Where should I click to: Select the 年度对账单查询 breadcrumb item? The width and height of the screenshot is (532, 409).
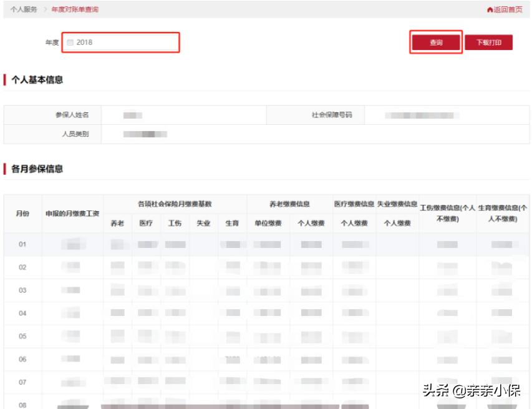(x=75, y=10)
